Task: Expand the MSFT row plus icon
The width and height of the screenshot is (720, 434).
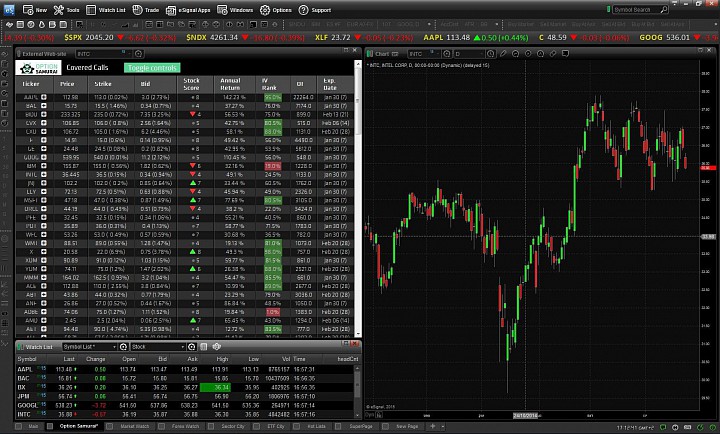Action: pyautogui.click(x=44, y=200)
